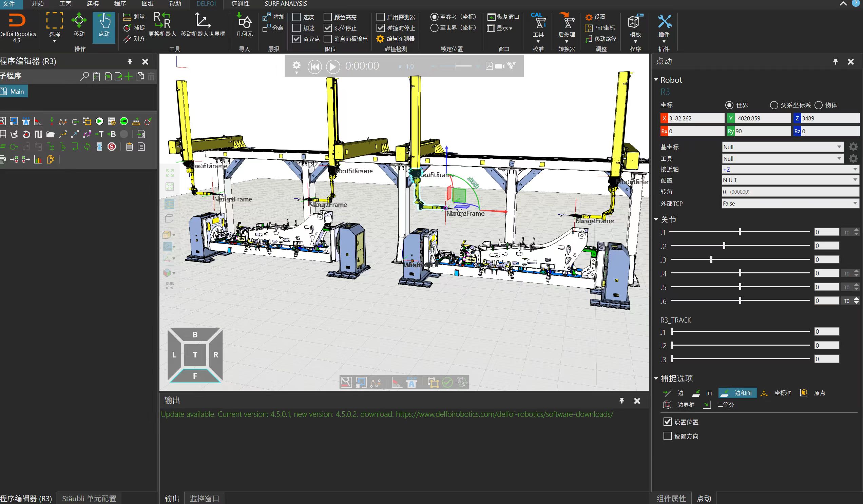Open the 工艺 ribbon tab
This screenshot has height=504, width=863.
(65, 4)
